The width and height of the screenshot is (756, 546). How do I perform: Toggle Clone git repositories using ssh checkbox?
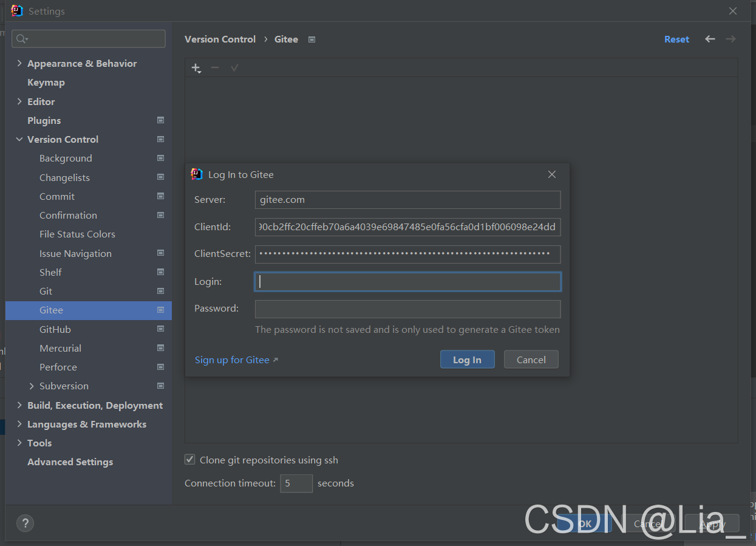pos(190,460)
